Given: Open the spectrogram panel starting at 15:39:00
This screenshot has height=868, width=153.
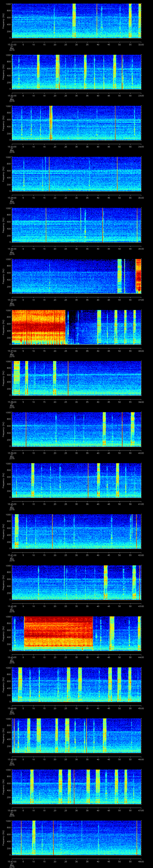Looking at the screenshot, I should (x=76, y=429).
